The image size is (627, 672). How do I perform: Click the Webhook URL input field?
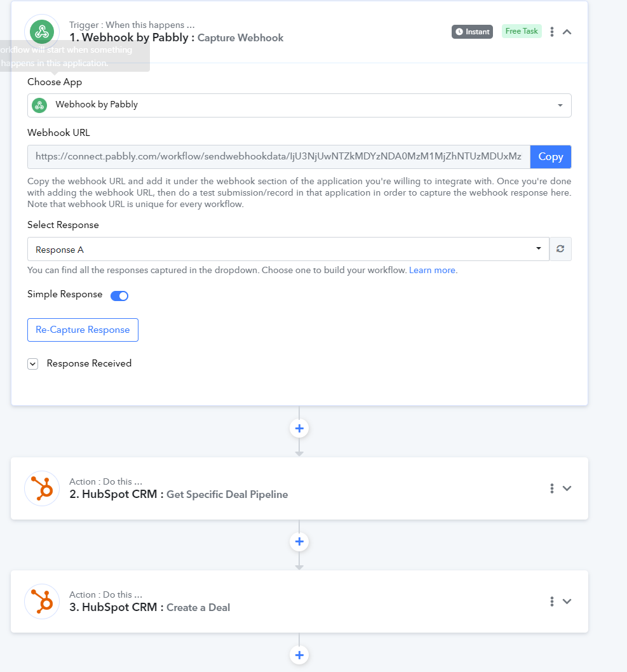(279, 157)
